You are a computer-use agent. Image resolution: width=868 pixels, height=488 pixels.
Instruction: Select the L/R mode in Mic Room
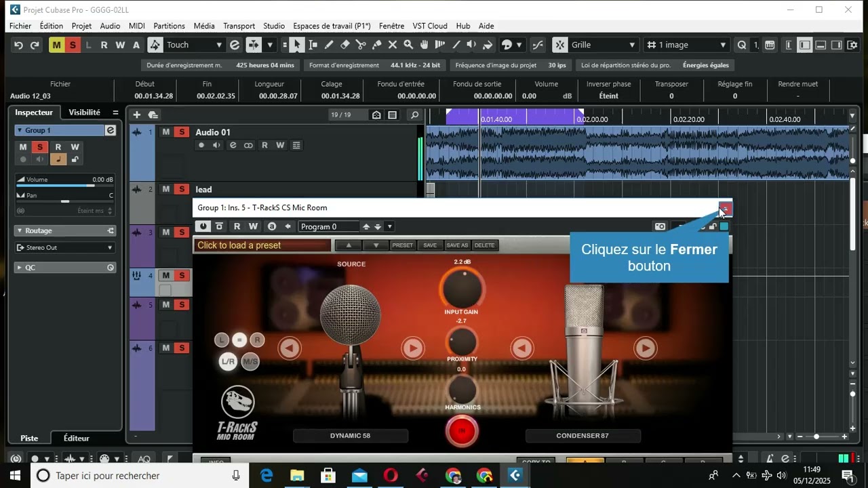click(x=229, y=361)
